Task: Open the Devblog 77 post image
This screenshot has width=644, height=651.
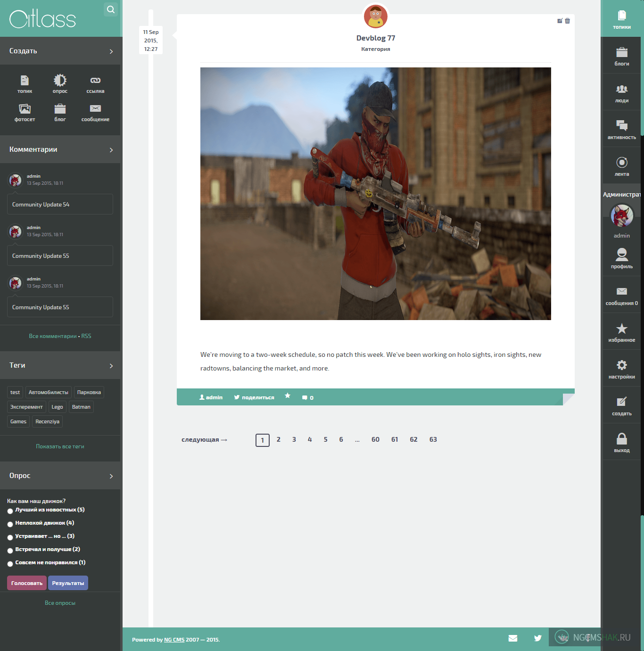Action: pyautogui.click(x=376, y=194)
